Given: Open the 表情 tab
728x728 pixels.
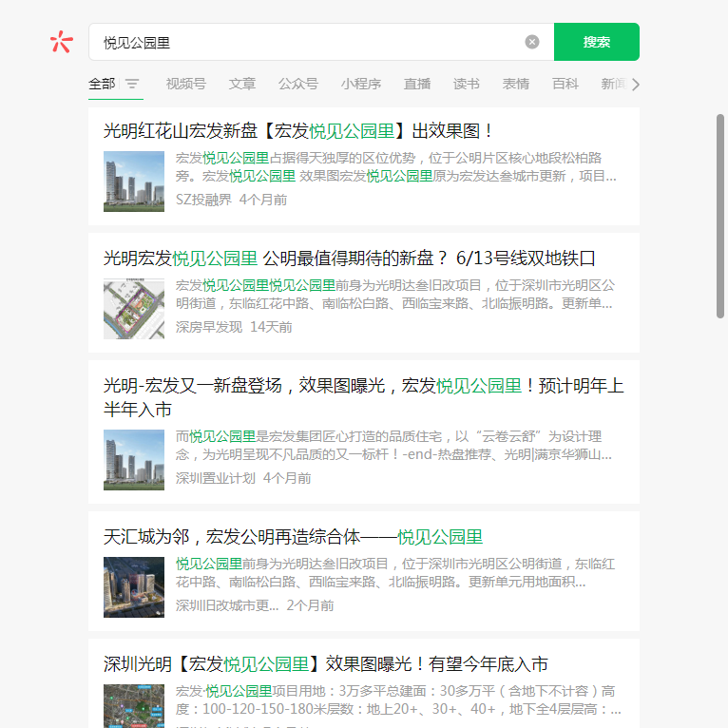Looking at the screenshot, I should coord(515,84).
